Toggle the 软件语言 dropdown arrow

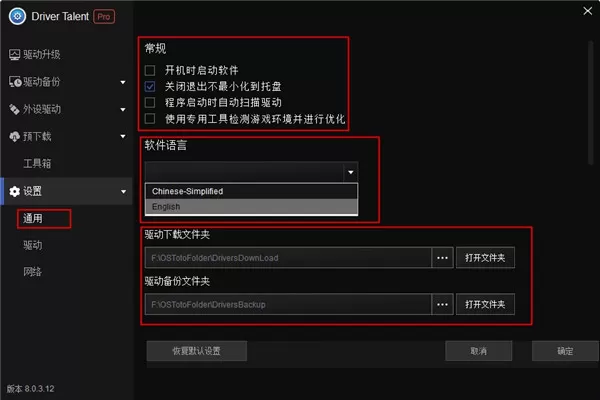[x=351, y=172]
